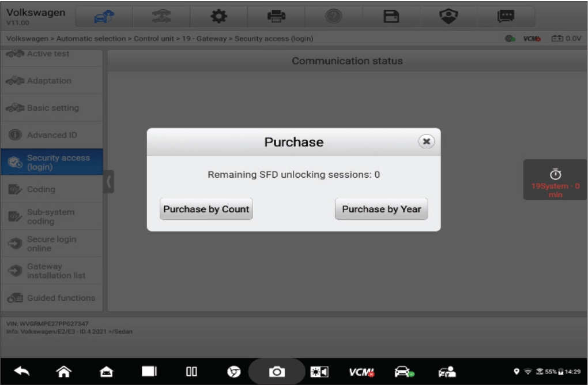Click Remaining SFD unlocking sessions text
This screenshot has height=385, width=588.
tap(293, 175)
